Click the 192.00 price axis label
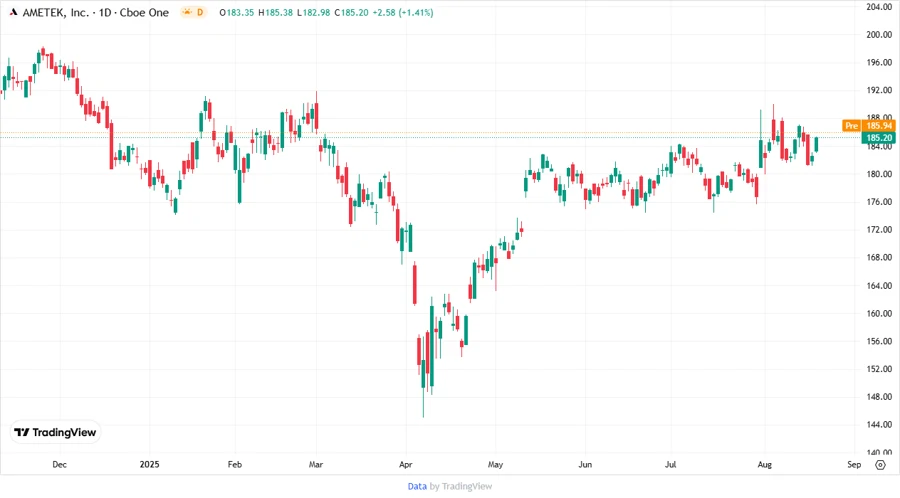This screenshot has width=900, height=498. click(879, 90)
